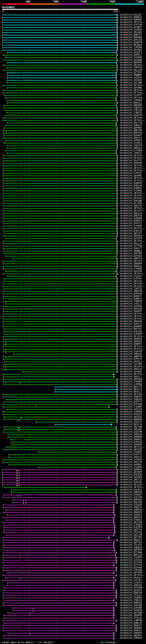Click the UniRef100_A1DGK0 entry
The width and height of the screenshot is (146, 644).
tap(131, 78)
